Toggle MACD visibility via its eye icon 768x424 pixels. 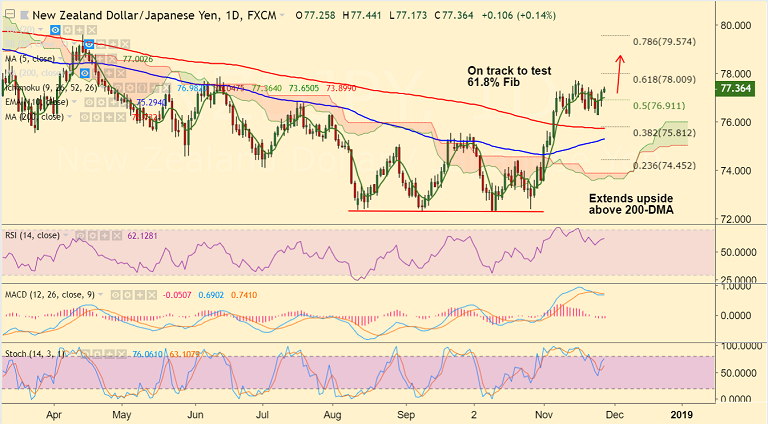[x=116, y=295]
